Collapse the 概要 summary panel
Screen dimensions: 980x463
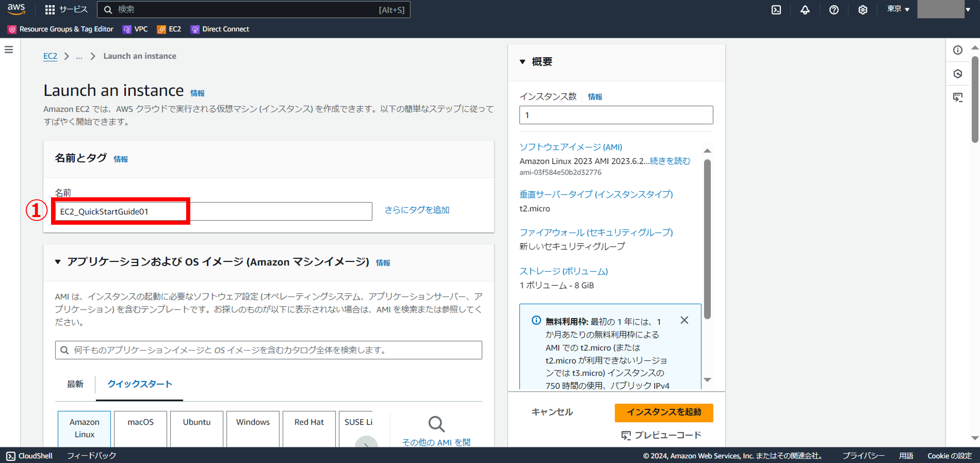coord(523,62)
